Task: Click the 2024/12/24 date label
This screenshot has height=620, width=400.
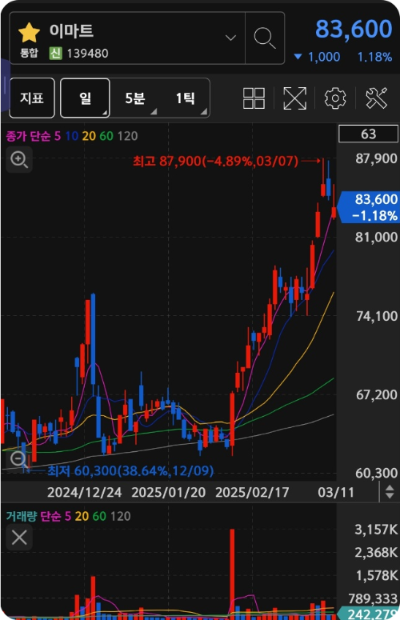Action: 84,492
